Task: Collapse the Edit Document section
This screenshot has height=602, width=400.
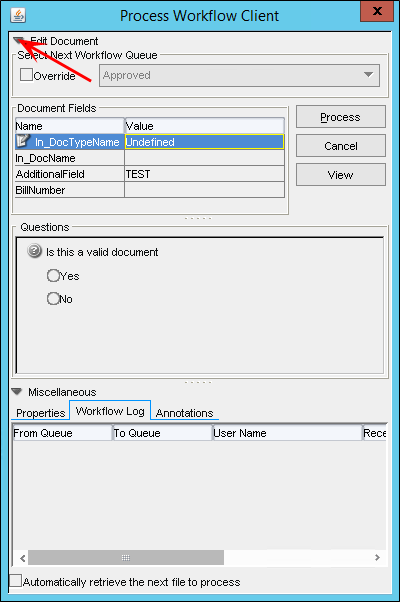Action: point(18,40)
